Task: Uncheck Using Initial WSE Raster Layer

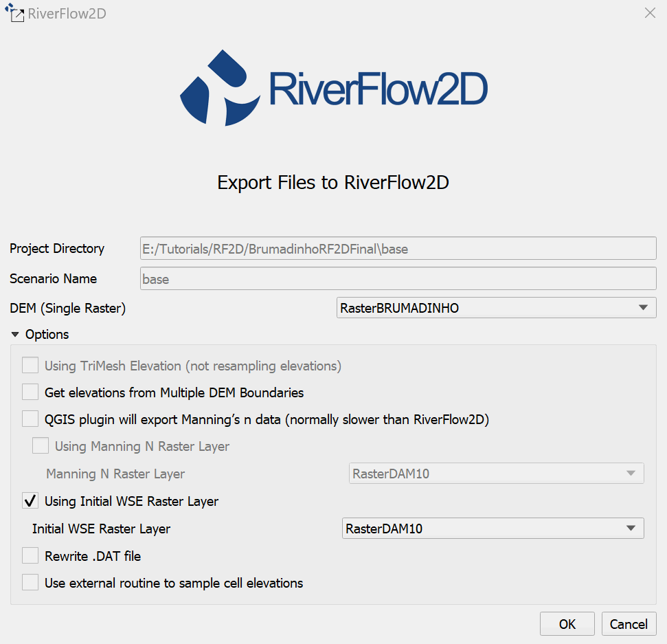Action: (x=30, y=501)
